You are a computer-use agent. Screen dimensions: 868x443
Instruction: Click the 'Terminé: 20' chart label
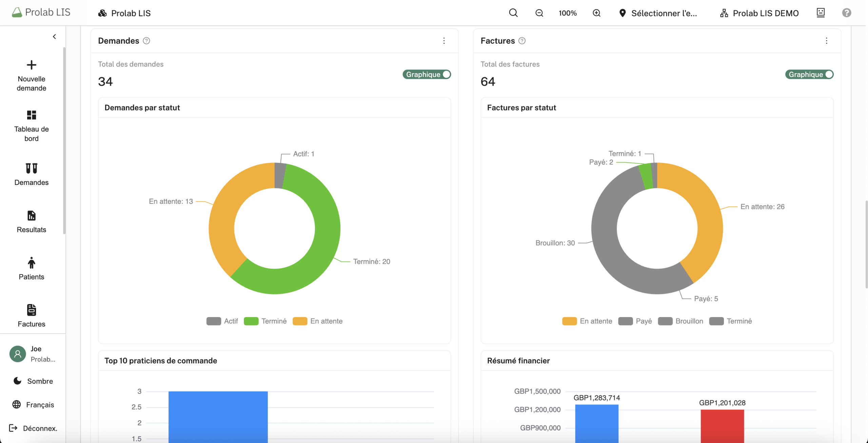(372, 261)
